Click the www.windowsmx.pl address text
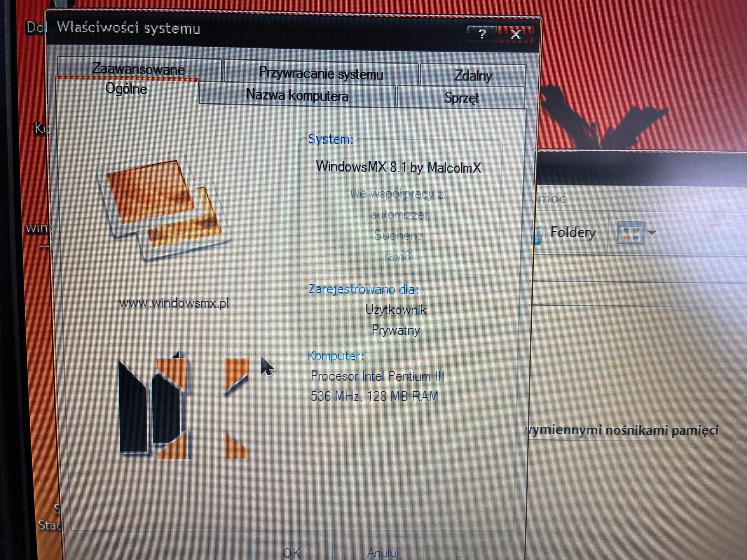 pos(174,303)
